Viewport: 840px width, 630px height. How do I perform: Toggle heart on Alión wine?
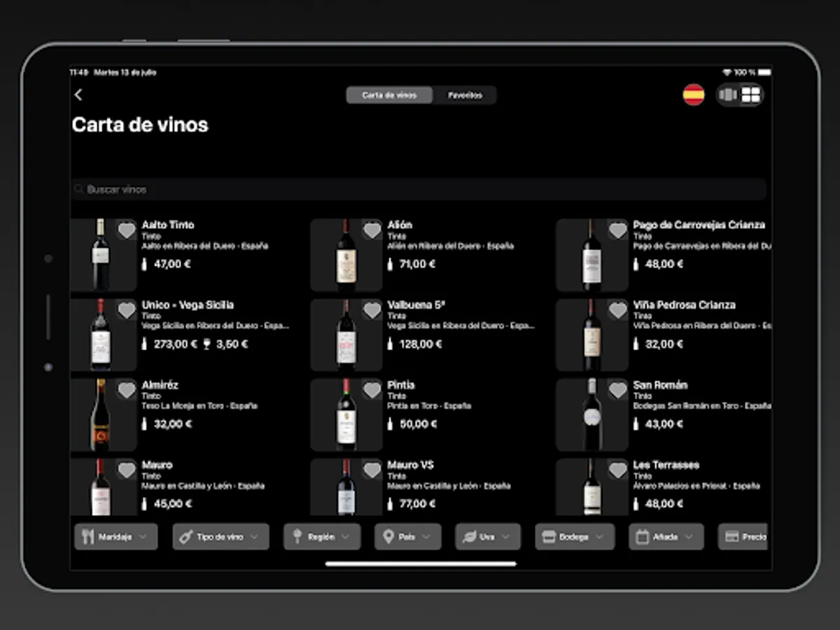tap(372, 230)
